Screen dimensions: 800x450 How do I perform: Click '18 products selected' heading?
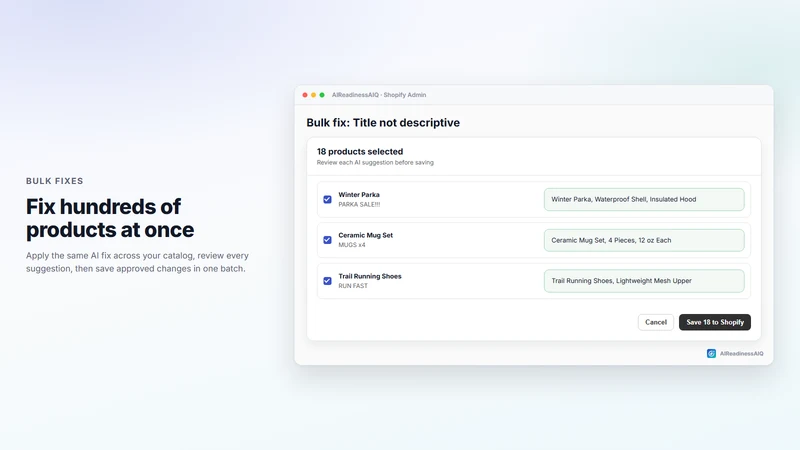pos(360,152)
